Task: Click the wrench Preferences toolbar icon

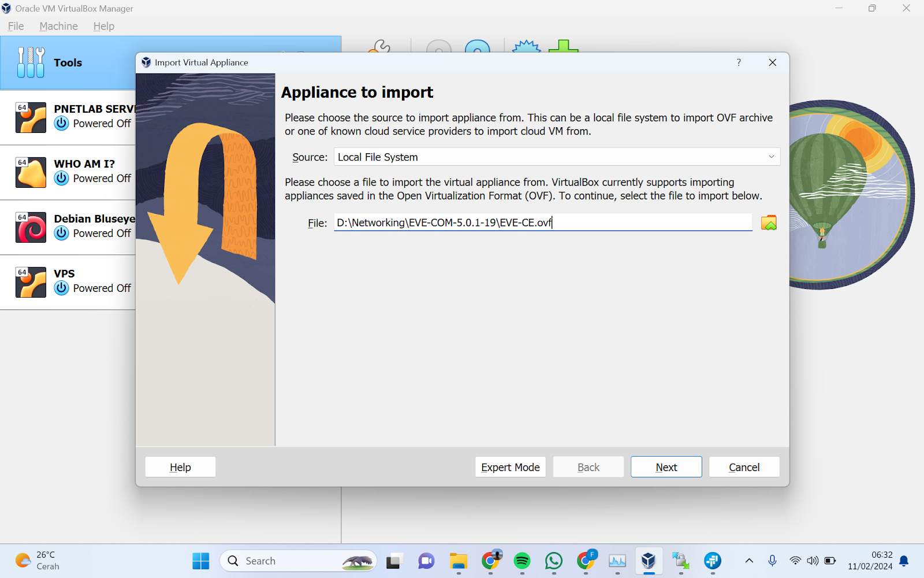Action: (379, 46)
